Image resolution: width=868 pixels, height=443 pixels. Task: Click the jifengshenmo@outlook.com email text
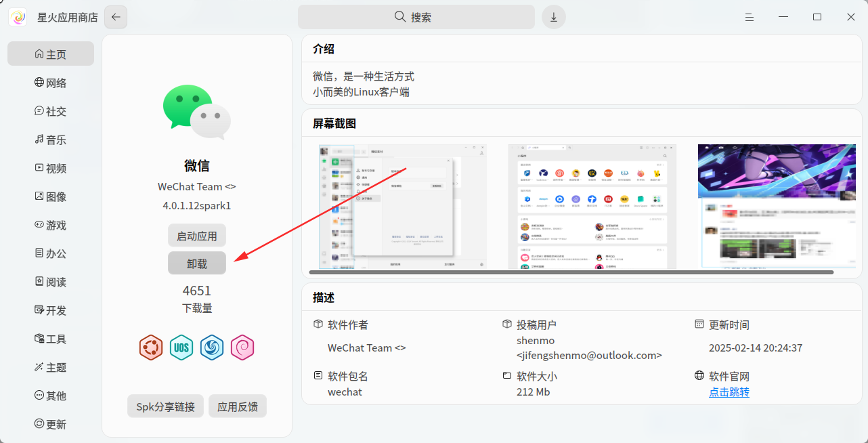pos(589,355)
